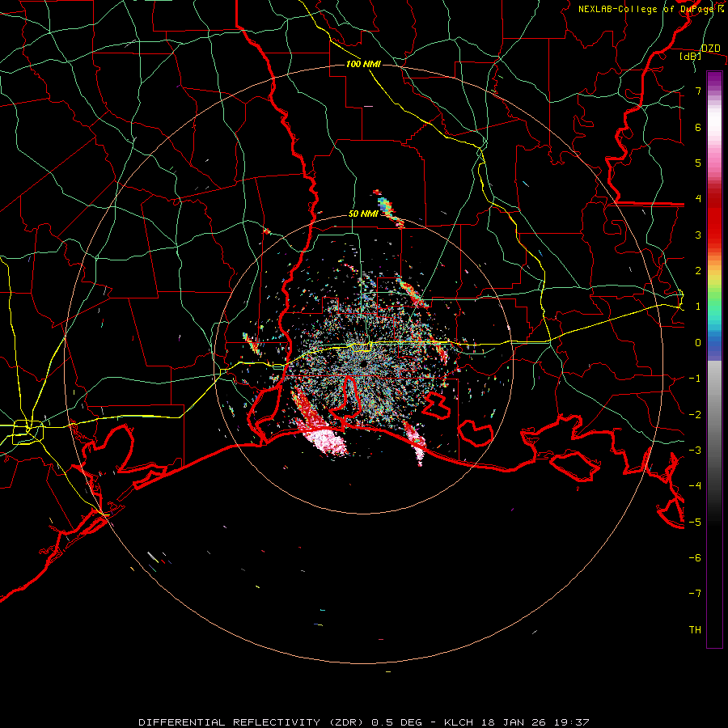Click the -7 value on the color scale
Screen dimensions: 728x728
(696, 594)
